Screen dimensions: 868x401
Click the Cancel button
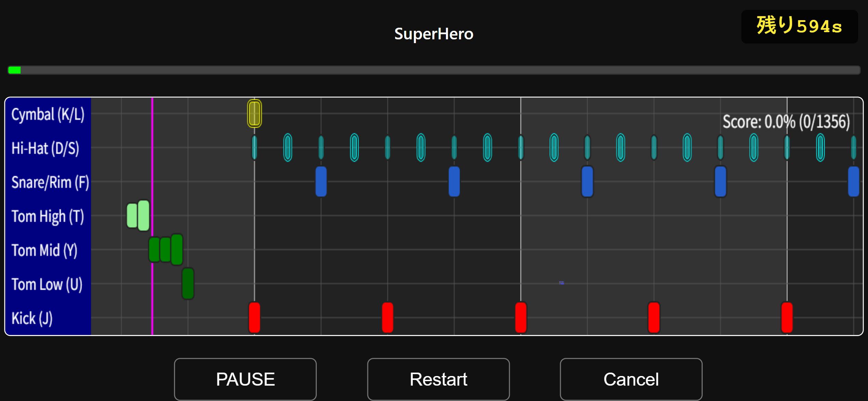[x=631, y=379]
